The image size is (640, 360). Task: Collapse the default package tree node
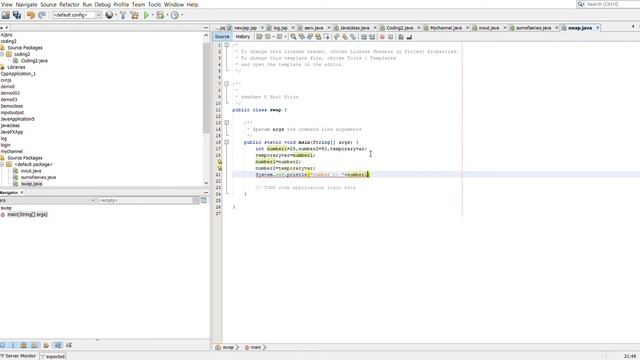tap(2, 164)
